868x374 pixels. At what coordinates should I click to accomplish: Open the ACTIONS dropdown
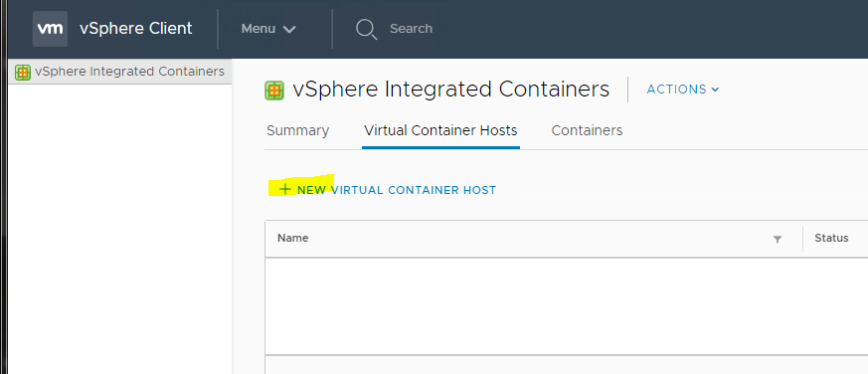[x=683, y=90]
